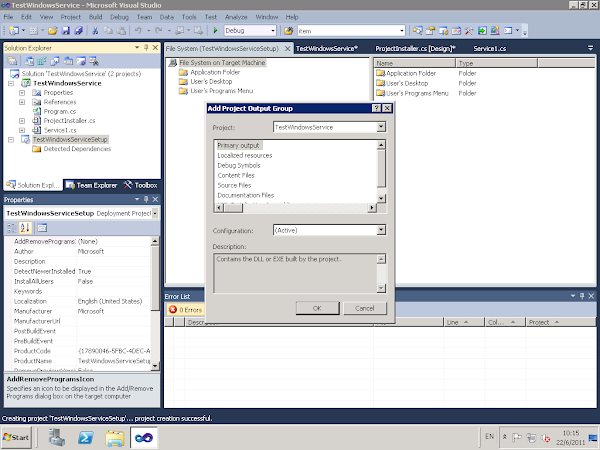Open the User Interface Editor icon in Solution Explorer
600x450 pixels.
[x=68, y=61]
